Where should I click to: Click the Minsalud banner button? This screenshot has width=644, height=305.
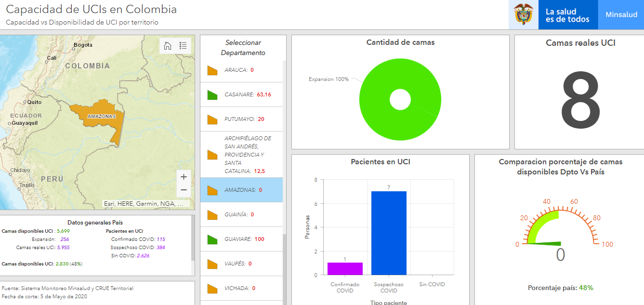(621, 14)
